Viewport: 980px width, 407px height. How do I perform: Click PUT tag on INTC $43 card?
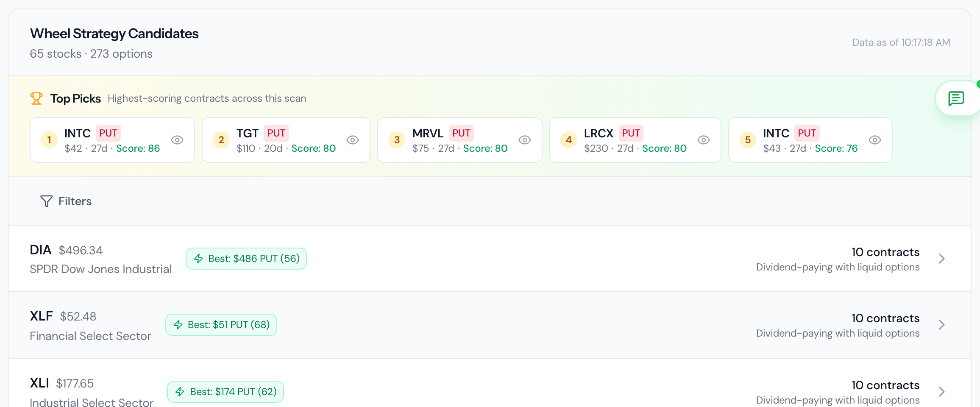[807, 133]
